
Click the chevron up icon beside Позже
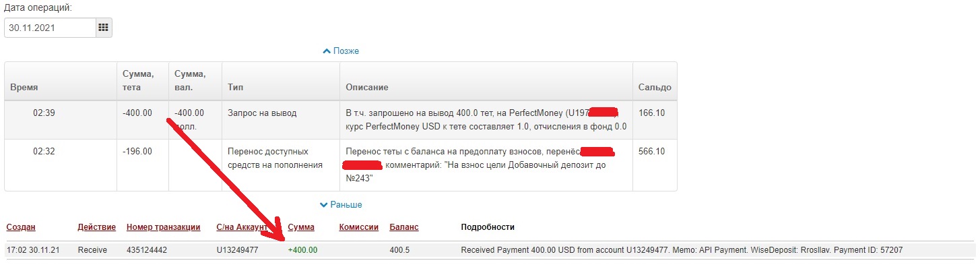tap(327, 51)
